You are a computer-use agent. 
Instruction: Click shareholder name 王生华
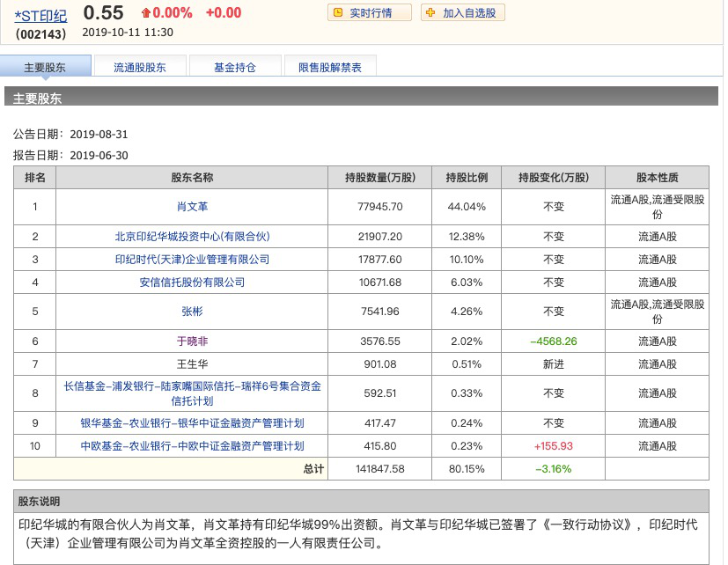click(x=192, y=364)
